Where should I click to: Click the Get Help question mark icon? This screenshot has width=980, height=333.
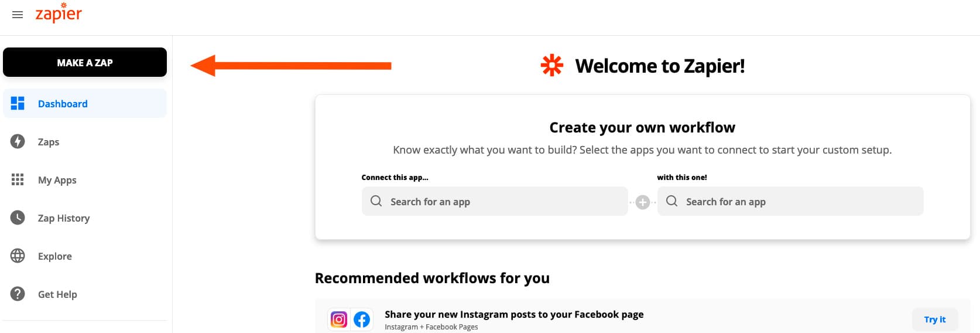(x=18, y=294)
